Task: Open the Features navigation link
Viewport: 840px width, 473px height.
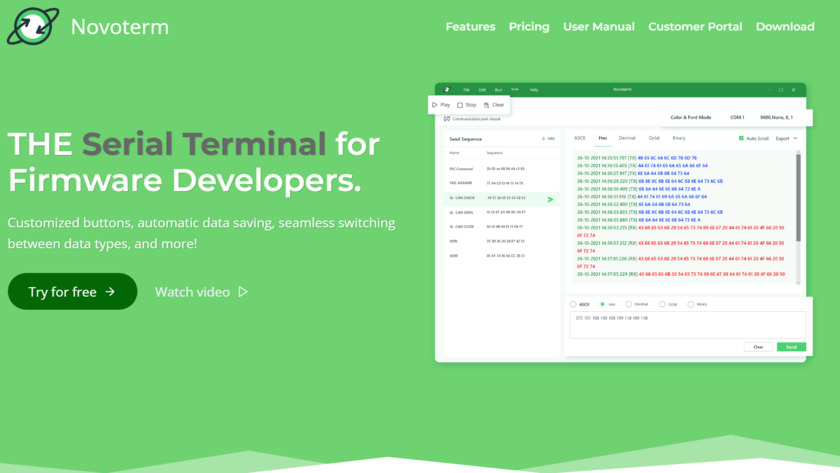Action: 470,27
